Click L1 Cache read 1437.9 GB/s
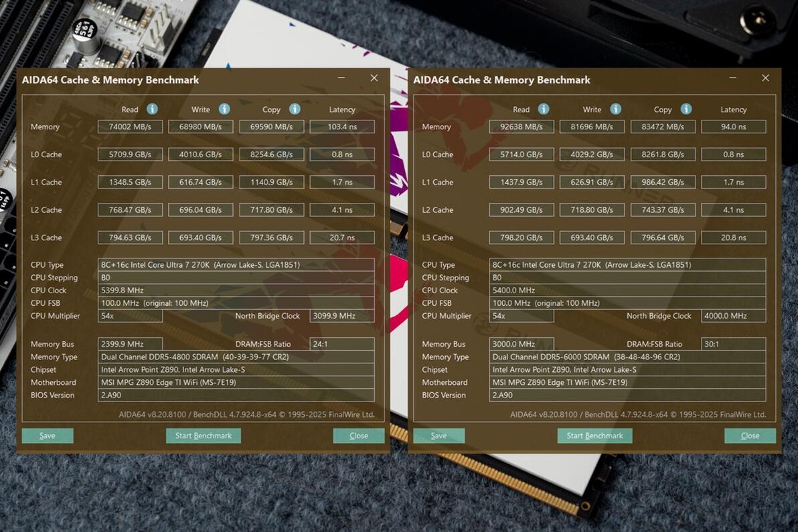The width and height of the screenshot is (798, 532). pyautogui.click(x=522, y=182)
